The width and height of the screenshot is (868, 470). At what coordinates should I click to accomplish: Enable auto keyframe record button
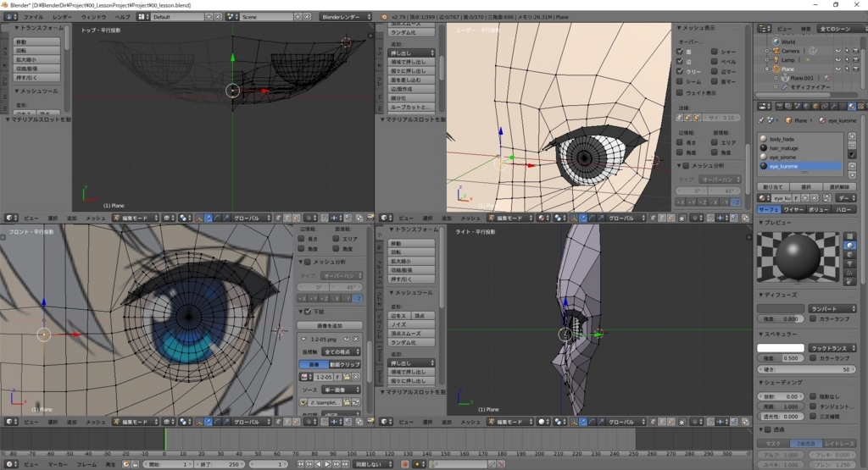[404, 464]
